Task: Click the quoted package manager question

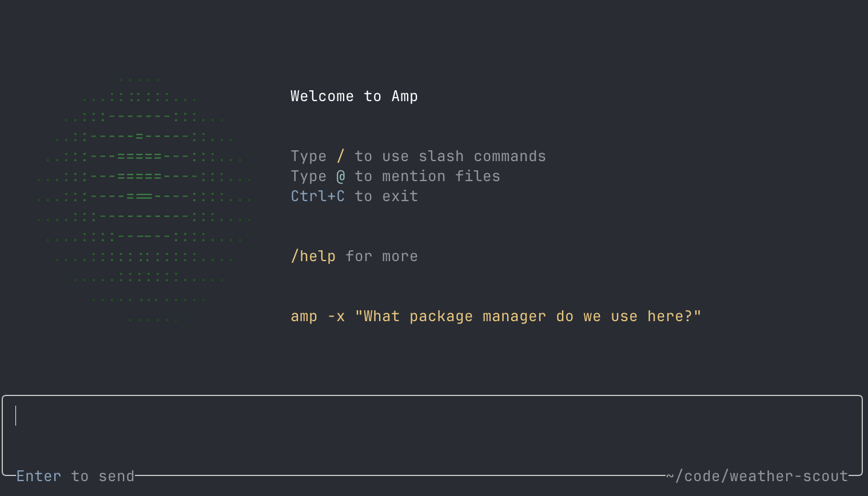Action: pos(528,317)
